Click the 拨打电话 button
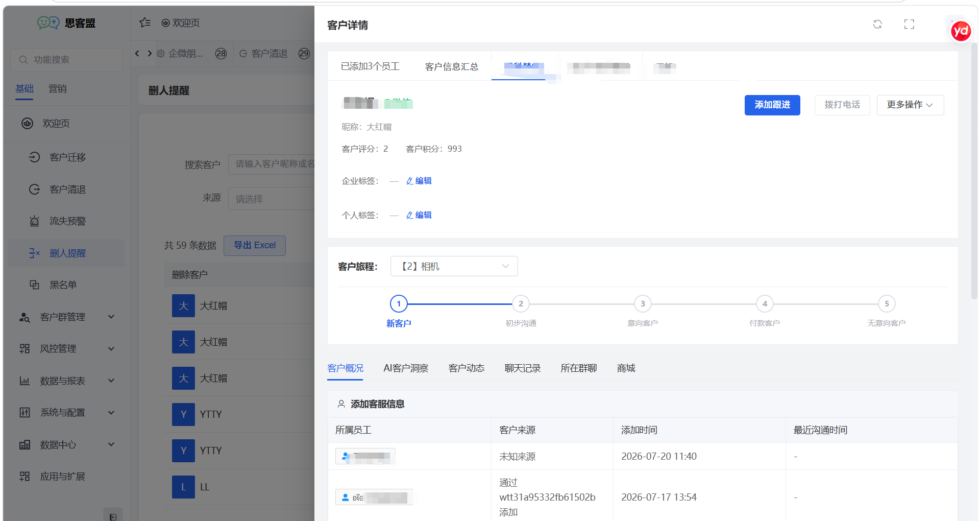 coord(842,105)
